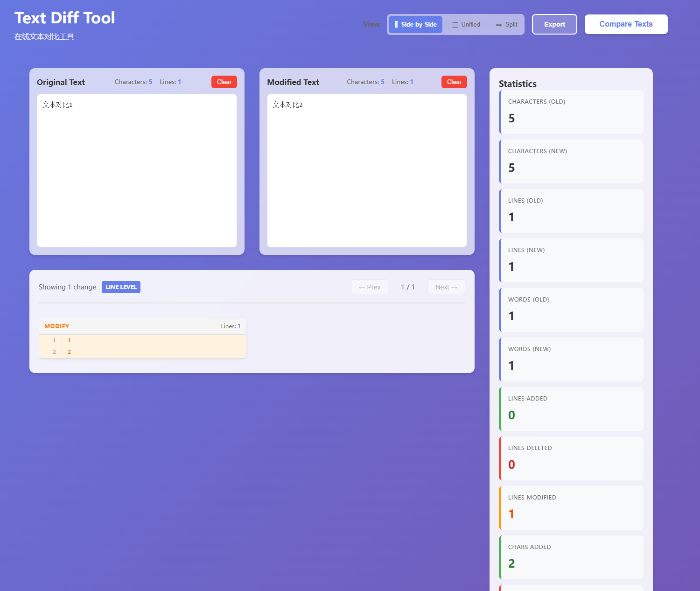Click the Words (Old) stat card
The width and height of the screenshot is (700, 591).
tap(571, 310)
